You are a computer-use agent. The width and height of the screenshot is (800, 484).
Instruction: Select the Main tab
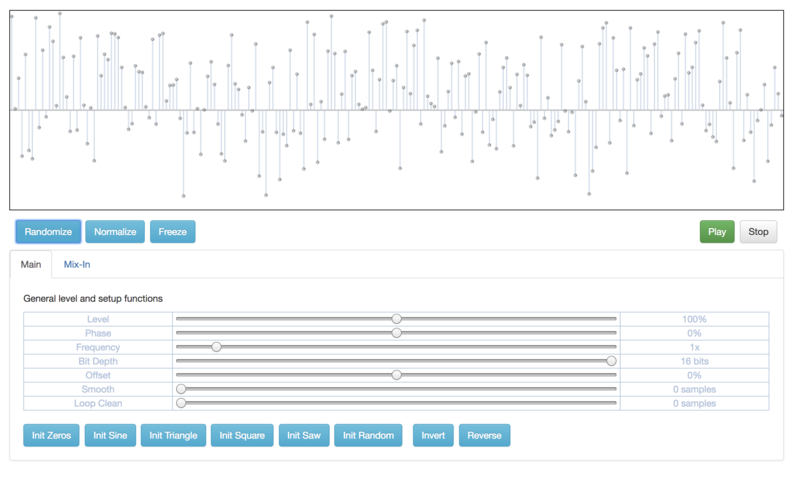tap(31, 265)
